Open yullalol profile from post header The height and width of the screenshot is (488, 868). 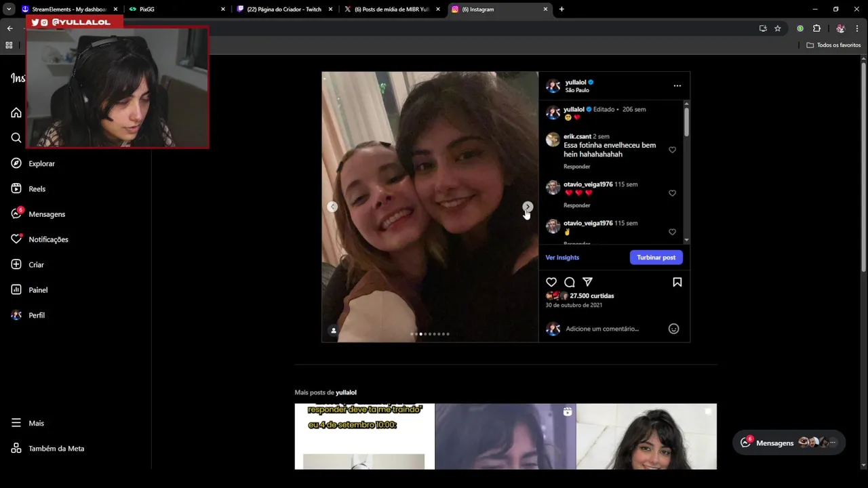576,82
